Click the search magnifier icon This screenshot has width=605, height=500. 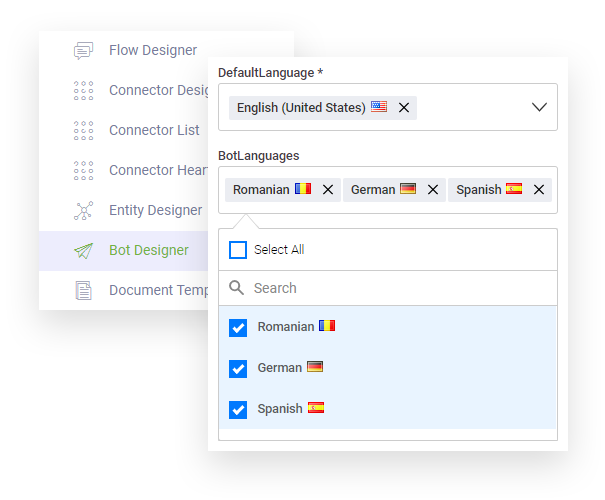pos(236,288)
